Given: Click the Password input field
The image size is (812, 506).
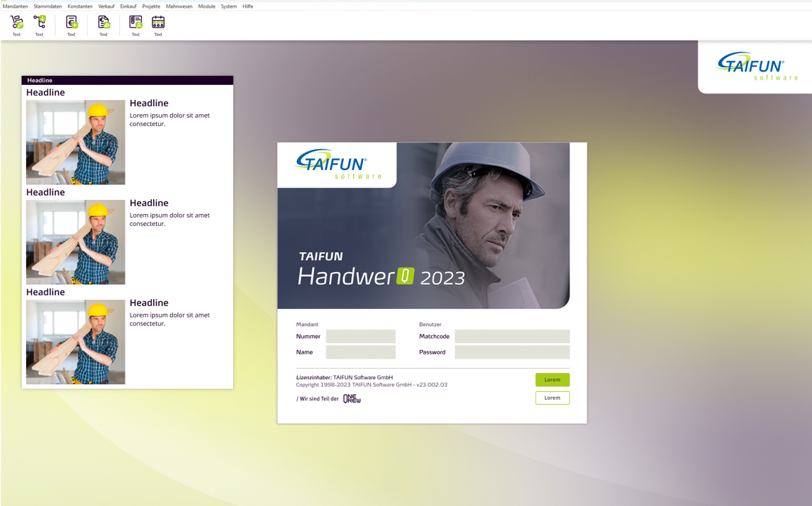Looking at the screenshot, I should pyautogui.click(x=511, y=352).
